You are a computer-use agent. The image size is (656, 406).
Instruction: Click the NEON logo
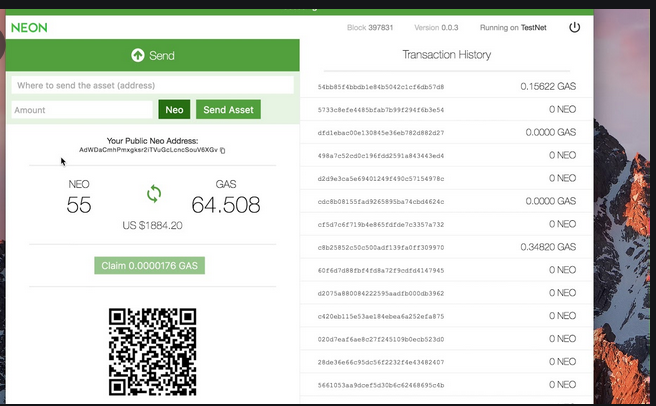tap(29, 28)
